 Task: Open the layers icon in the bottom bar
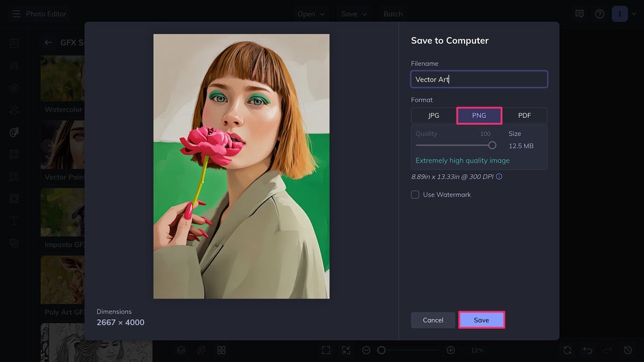coord(181,350)
